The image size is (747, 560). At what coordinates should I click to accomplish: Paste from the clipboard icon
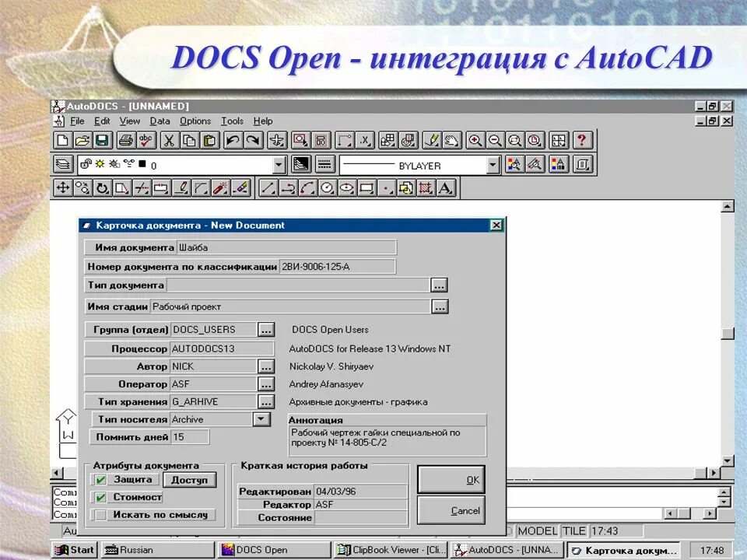[209, 141]
